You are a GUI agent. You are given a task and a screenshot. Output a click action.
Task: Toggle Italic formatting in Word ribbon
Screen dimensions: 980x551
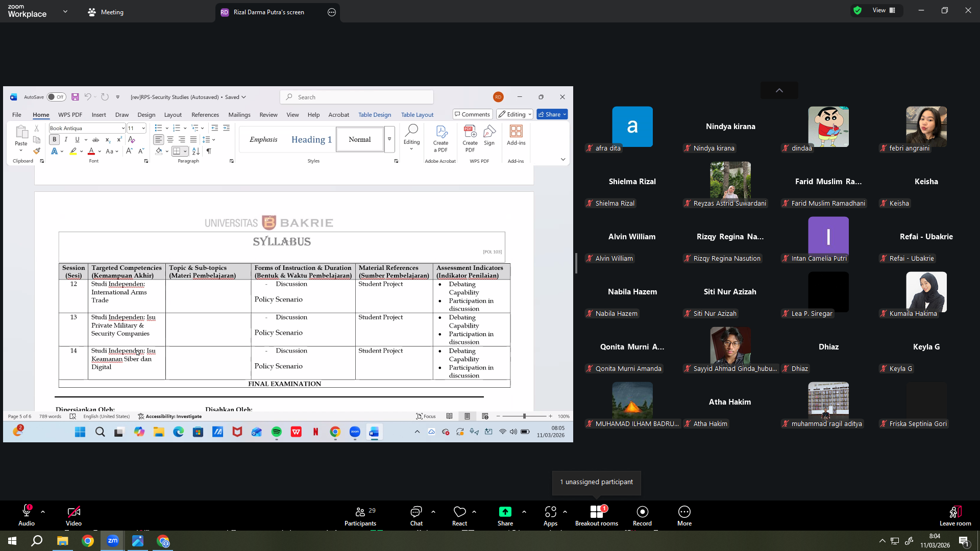click(66, 140)
